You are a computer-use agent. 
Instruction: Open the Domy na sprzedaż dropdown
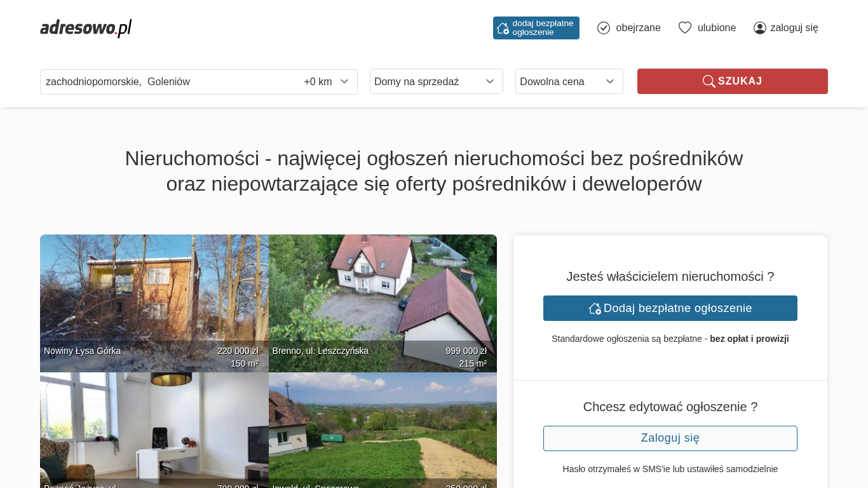[436, 81]
